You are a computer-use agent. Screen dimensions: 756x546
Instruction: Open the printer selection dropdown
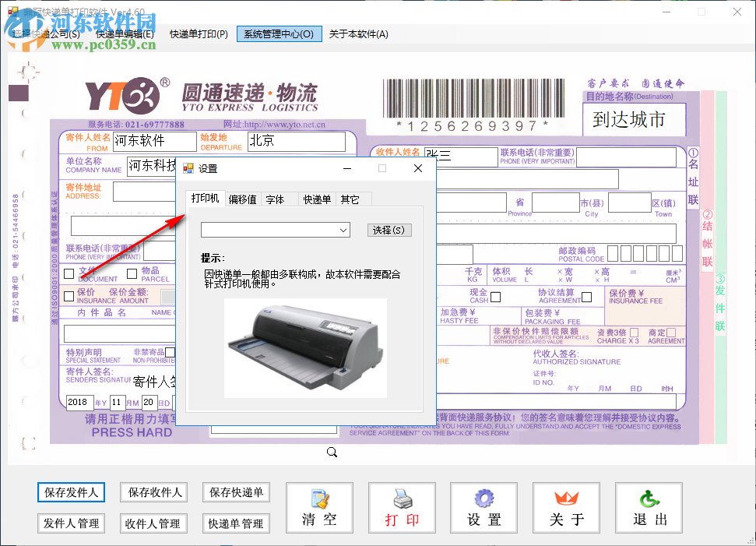pos(344,230)
